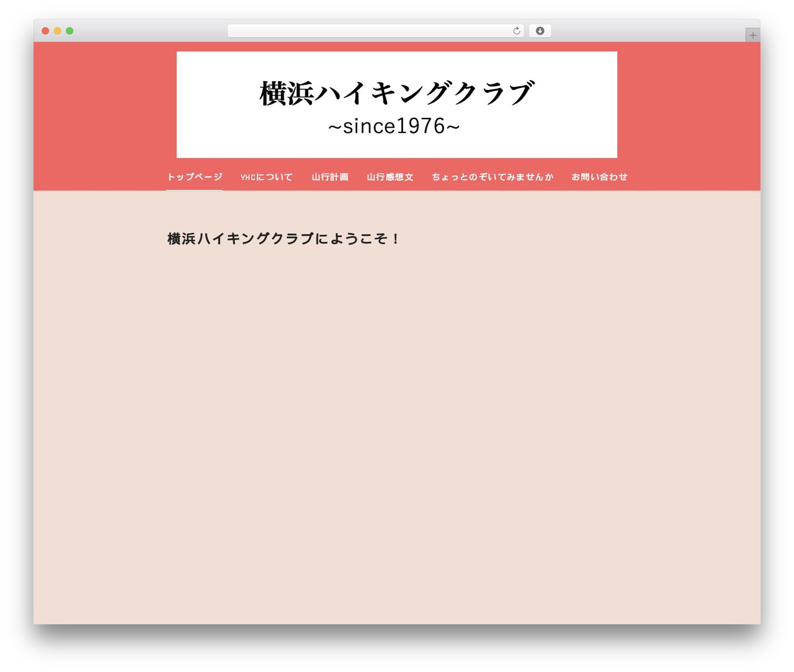Open the お問い合わせ contact page
Screen dimensions: 794x672
point(599,177)
